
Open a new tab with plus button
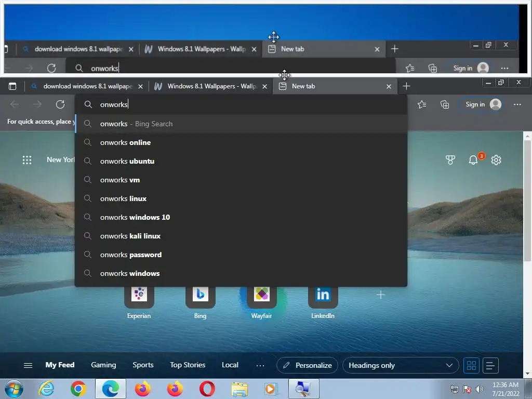pyautogui.click(x=406, y=87)
